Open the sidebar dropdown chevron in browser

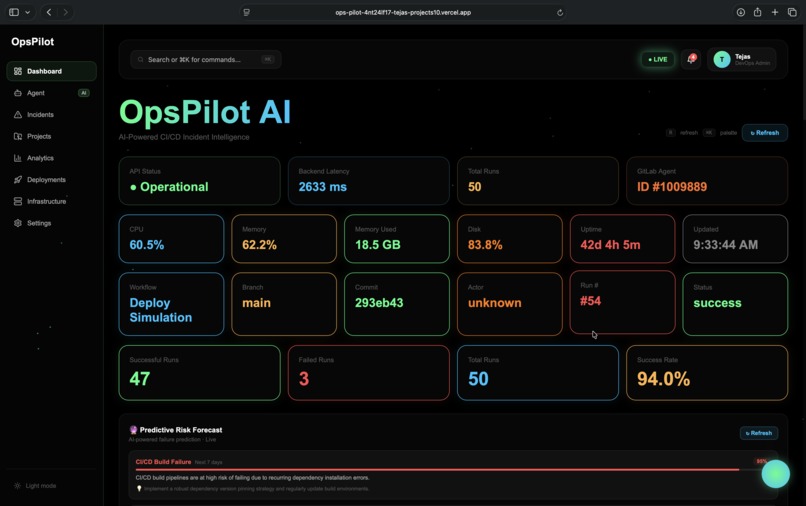pyautogui.click(x=27, y=12)
